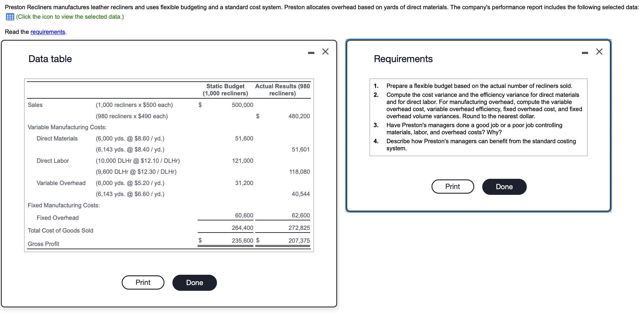Screen dimensions: 644x319
Task: Click the collapse dash icon on Data table panel
Action: pyautogui.click(x=311, y=51)
